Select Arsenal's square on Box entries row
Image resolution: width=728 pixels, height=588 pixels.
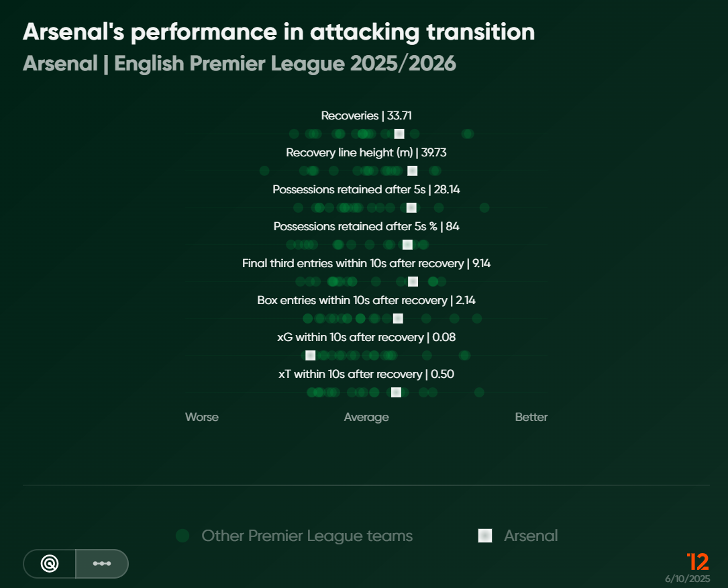(398, 318)
